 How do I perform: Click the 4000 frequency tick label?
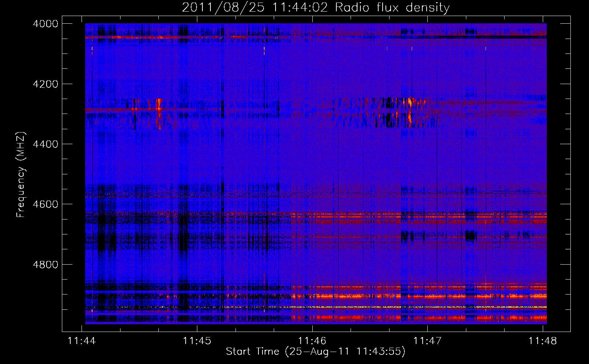pyautogui.click(x=46, y=24)
